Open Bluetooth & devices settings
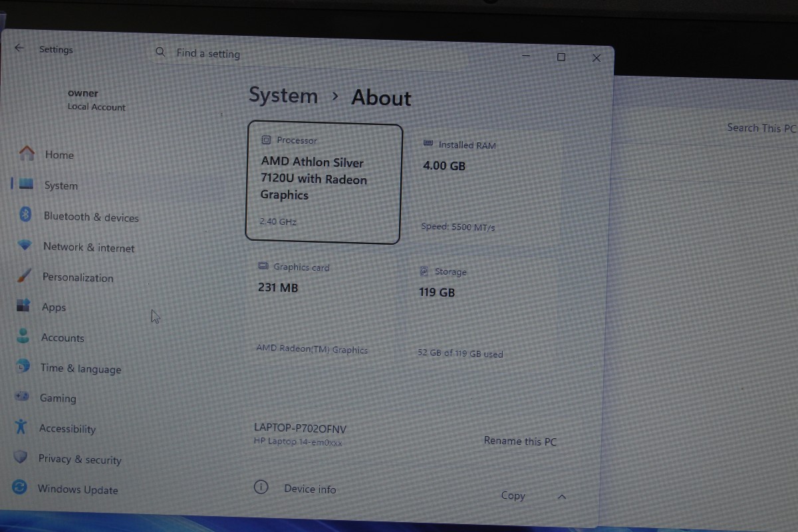This screenshot has width=798, height=532. click(x=91, y=217)
